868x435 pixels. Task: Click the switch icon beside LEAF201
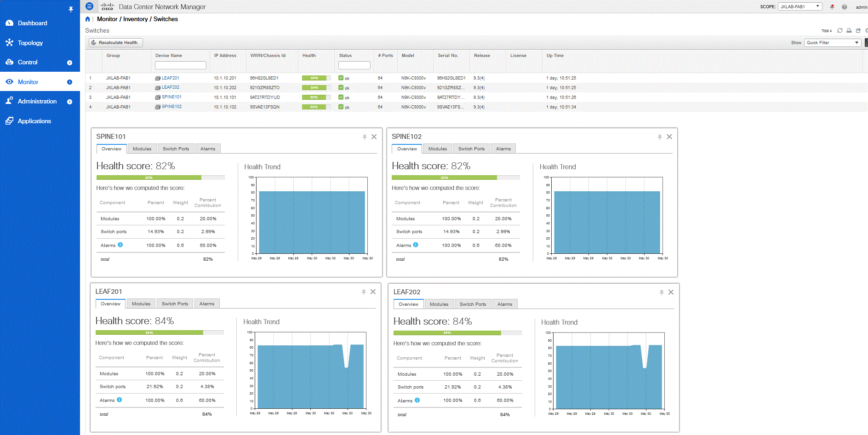tap(158, 78)
